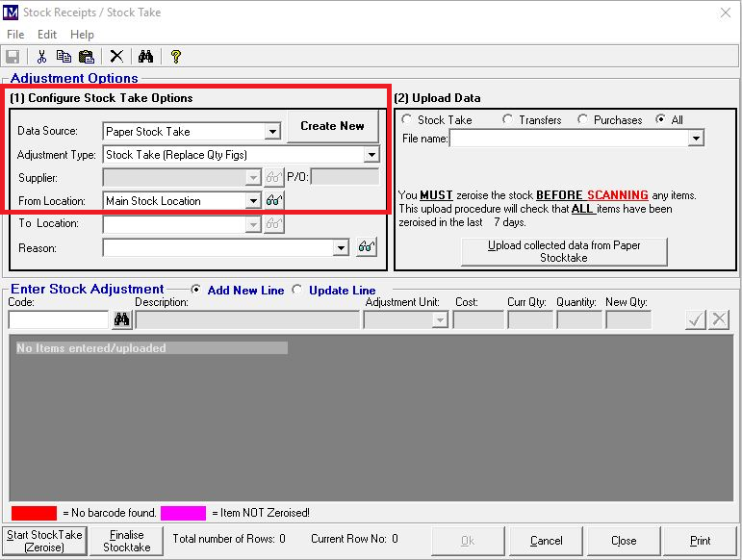Image resolution: width=742 pixels, height=560 pixels.
Task: Open the Supplier dropdown
Action: pos(253,178)
